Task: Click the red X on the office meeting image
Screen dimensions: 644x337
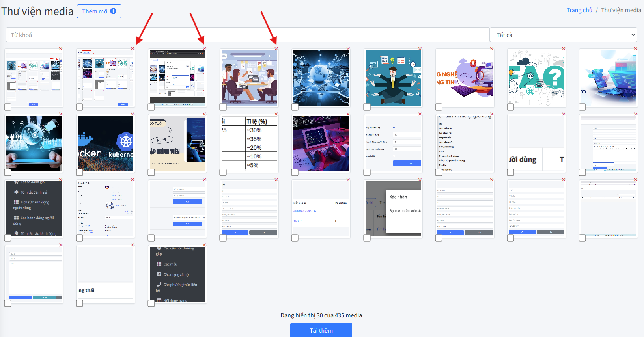Action: [276, 49]
